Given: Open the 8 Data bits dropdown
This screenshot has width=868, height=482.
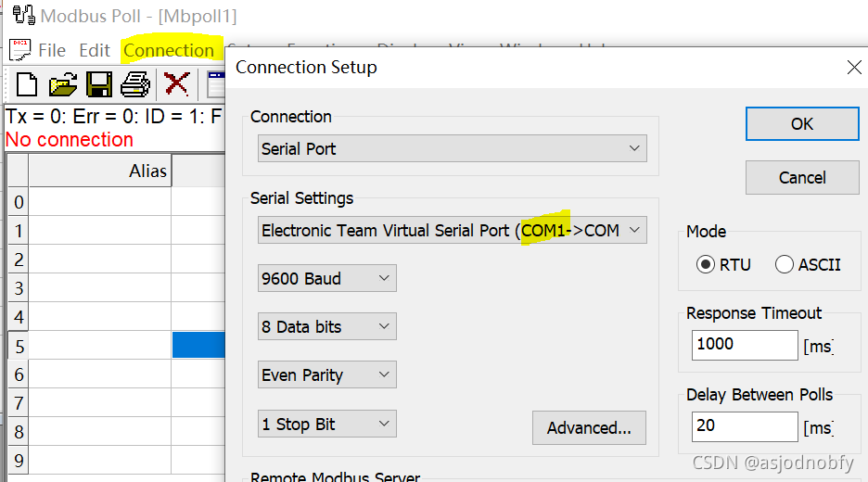Looking at the screenshot, I should 326,326.
